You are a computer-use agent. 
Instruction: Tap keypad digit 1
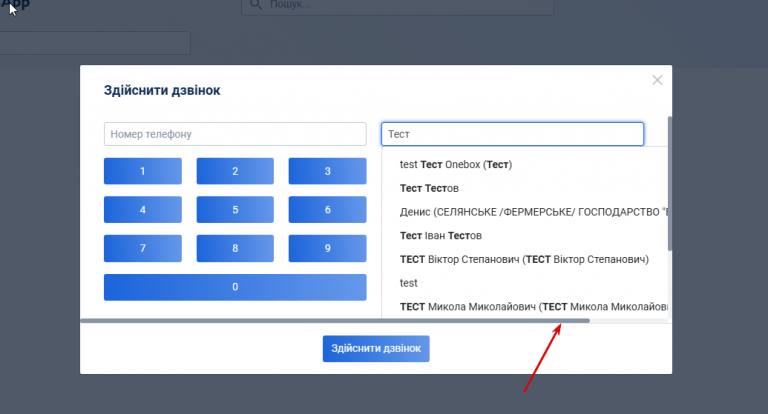(143, 171)
